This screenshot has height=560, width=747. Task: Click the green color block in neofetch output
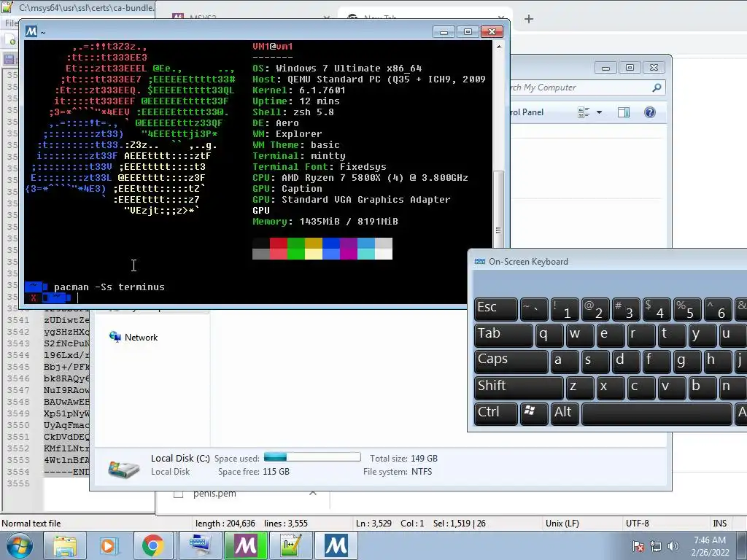click(296, 244)
